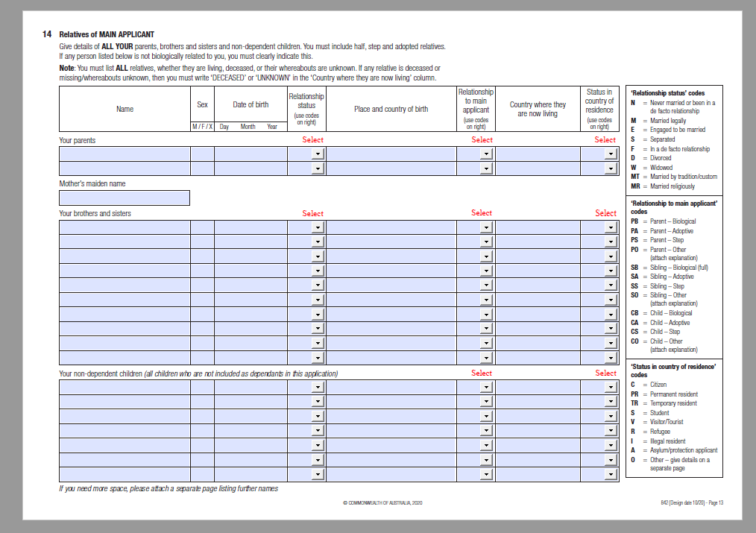Click Date of birth field, first child row
Viewport: 756px width, 533px height.
point(251,387)
